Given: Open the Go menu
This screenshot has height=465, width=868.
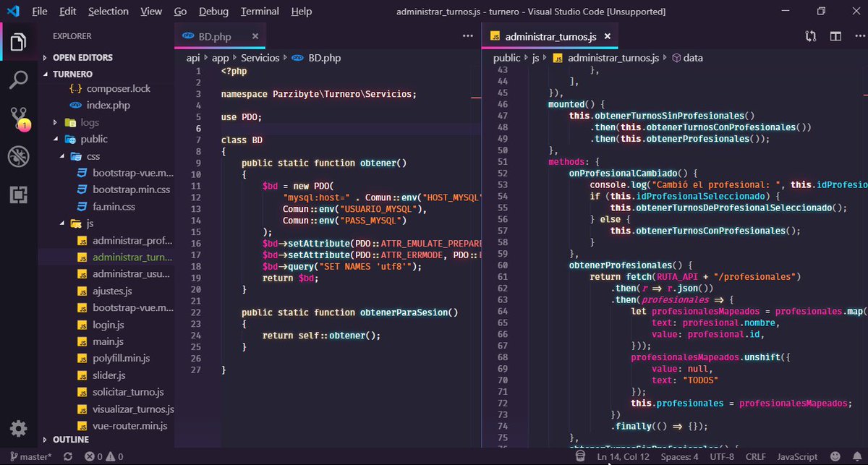Looking at the screenshot, I should point(180,12).
